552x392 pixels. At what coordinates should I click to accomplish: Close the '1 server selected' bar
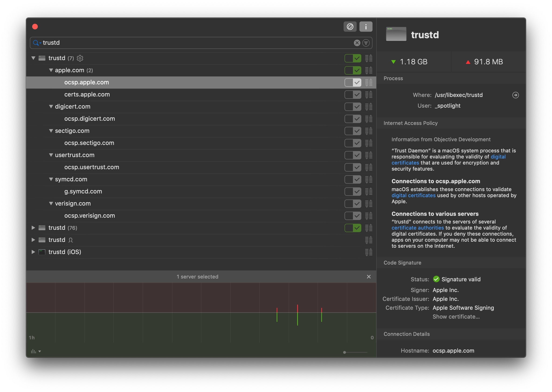pyautogui.click(x=368, y=276)
